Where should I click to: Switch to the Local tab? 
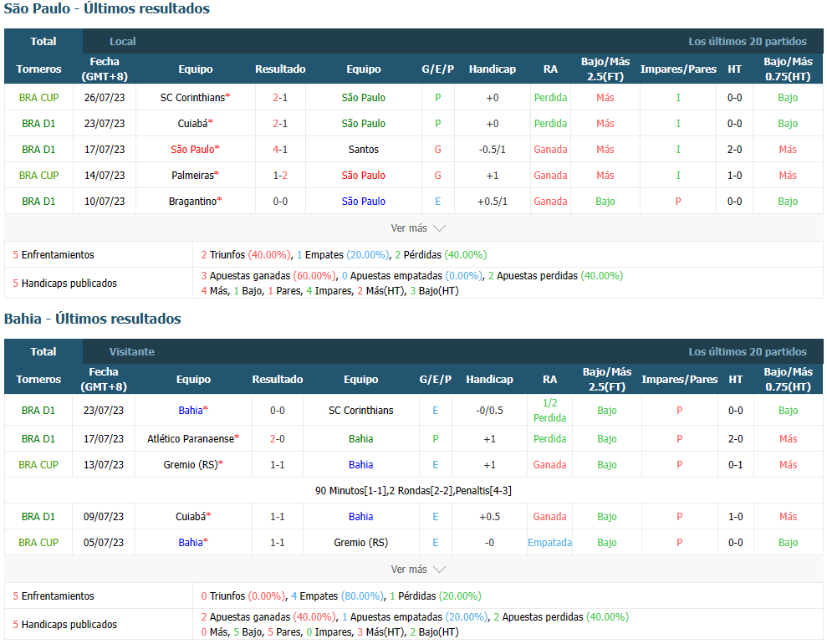(x=122, y=41)
